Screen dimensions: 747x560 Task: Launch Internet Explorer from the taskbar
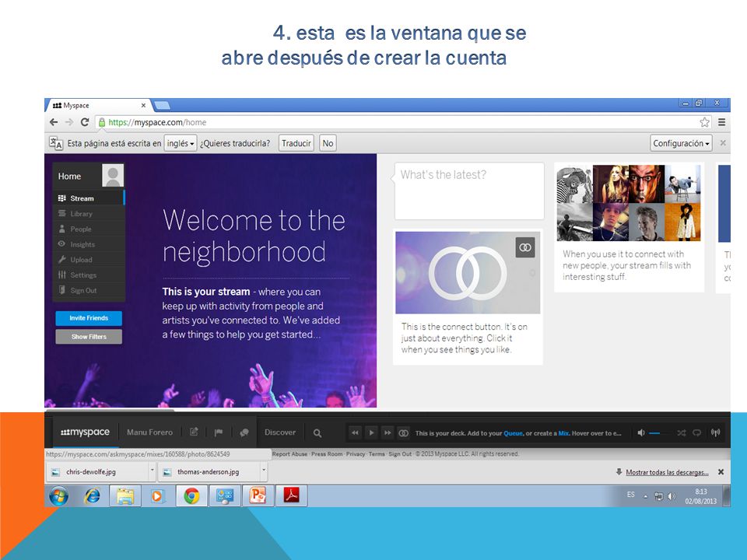coord(92,496)
